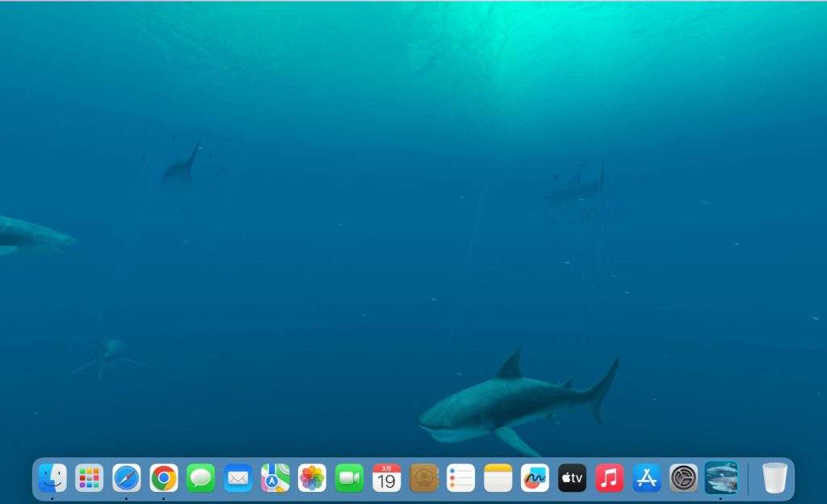This screenshot has height=504, width=827.
Task: Open Calendar showing date 19
Action: tap(387, 478)
